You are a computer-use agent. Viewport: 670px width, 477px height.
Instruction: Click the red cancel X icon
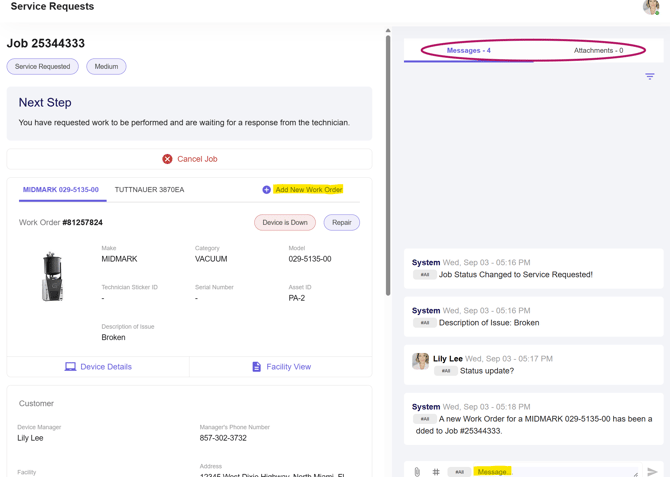point(167,159)
